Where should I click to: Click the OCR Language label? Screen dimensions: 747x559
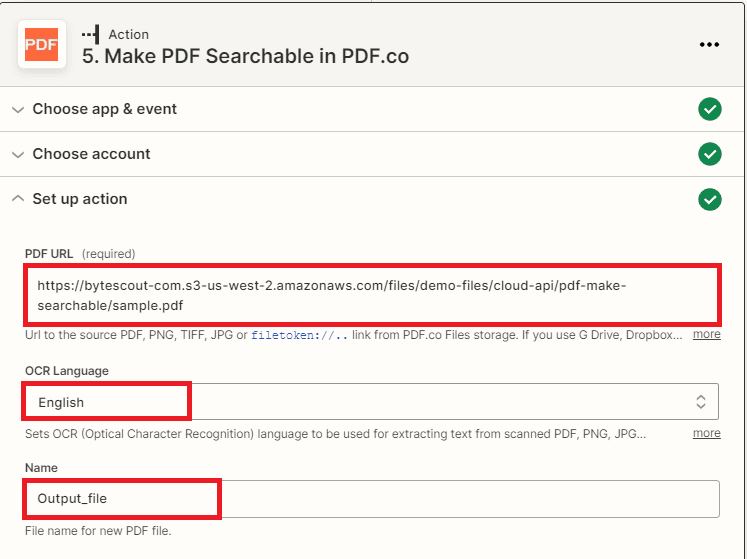(x=67, y=371)
